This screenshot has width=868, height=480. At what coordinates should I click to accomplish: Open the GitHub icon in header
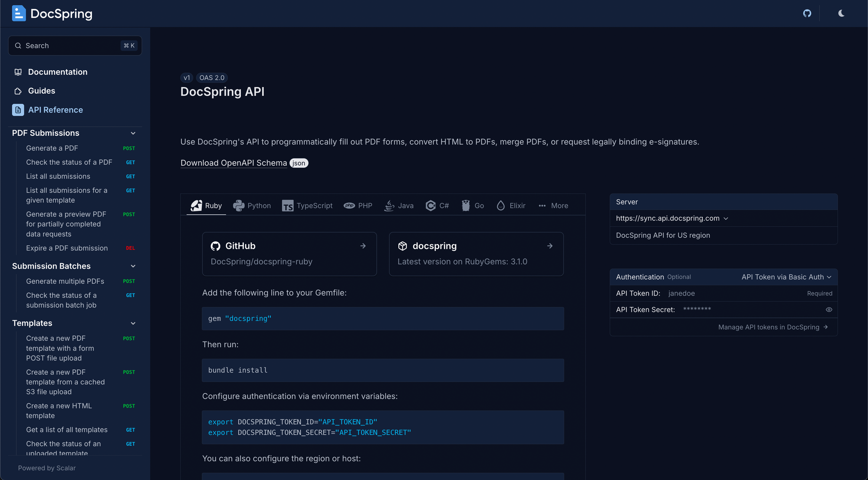coord(807,13)
